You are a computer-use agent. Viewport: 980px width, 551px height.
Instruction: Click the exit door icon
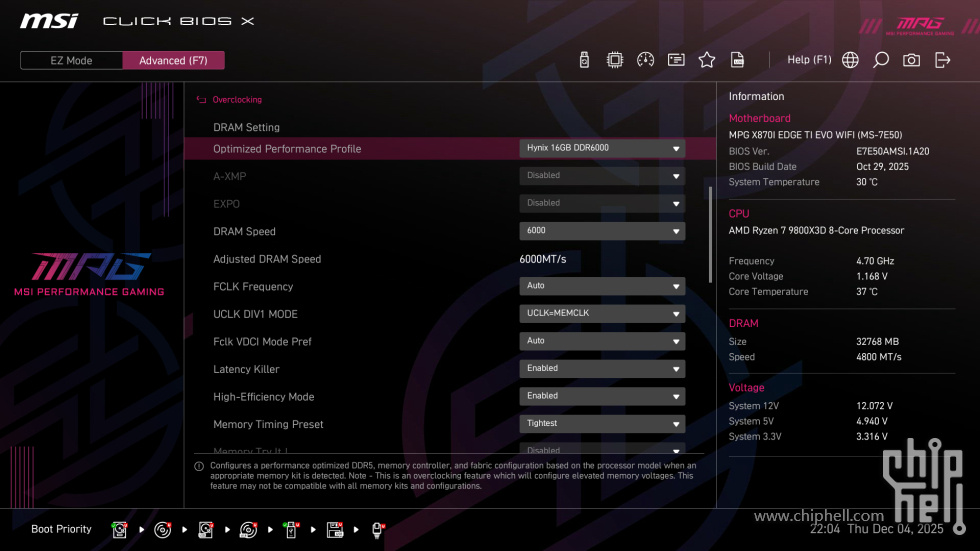coord(942,60)
